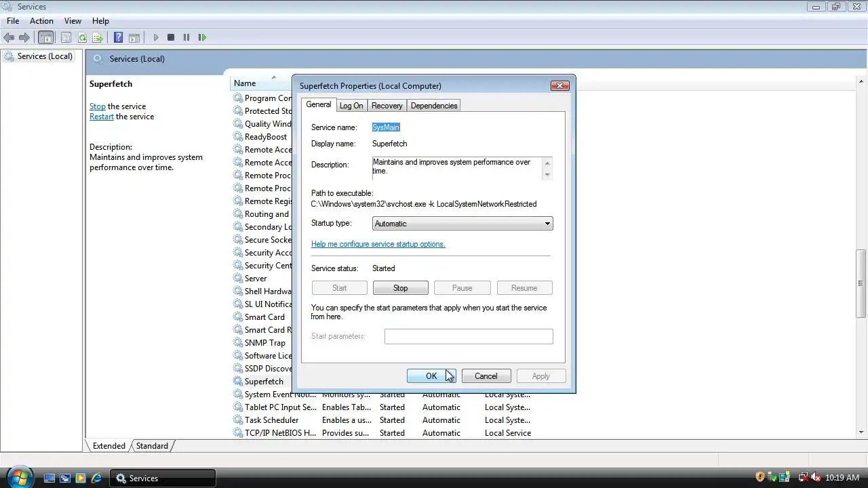This screenshot has height=488, width=868.
Task: Select the Shell Hardwa... service row
Action: point(263,291)
